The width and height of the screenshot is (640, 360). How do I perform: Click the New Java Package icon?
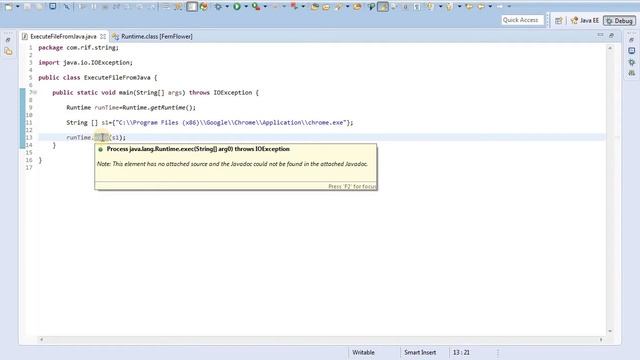click(x=315, y=7)
